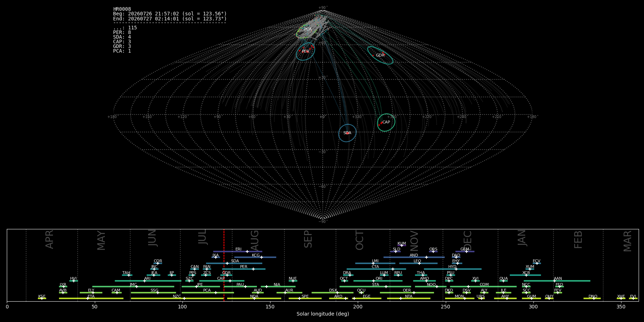644x322 pixels.
Task: Click the red dashed current-solar-longitude line
Action: (224, 265)
